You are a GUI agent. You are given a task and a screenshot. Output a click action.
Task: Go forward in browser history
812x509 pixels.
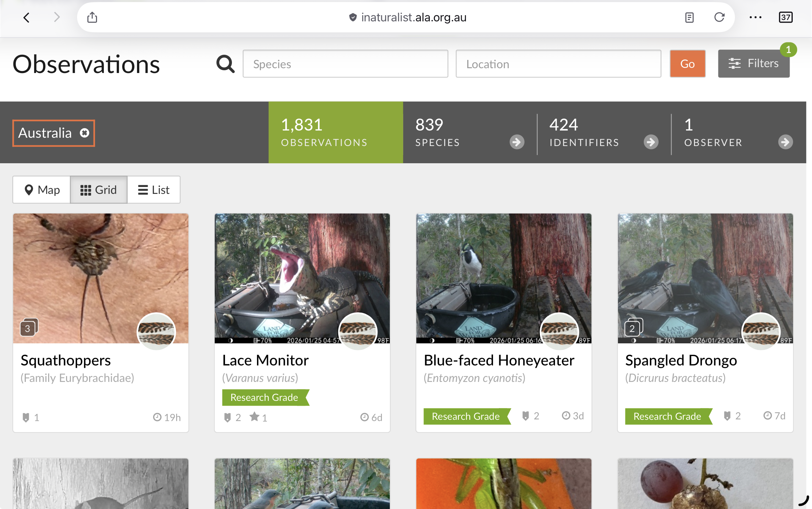[57, 17]
